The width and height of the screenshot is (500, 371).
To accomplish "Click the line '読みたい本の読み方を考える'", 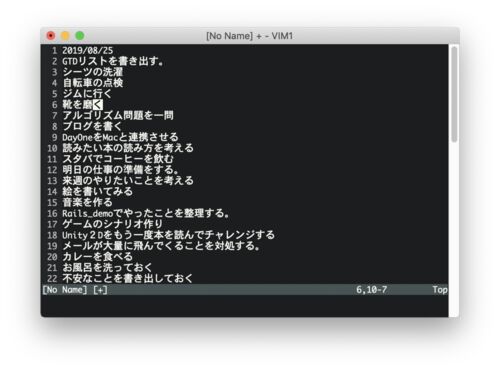I will point(128,148).
